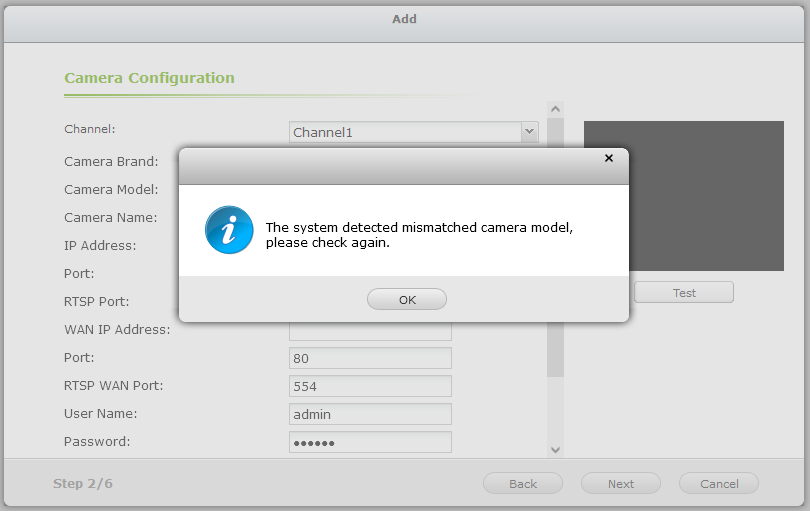Click the 'Camera Name:' label
Image resolution: width=810 pixels, height=511 pixels.
[111, 218]
